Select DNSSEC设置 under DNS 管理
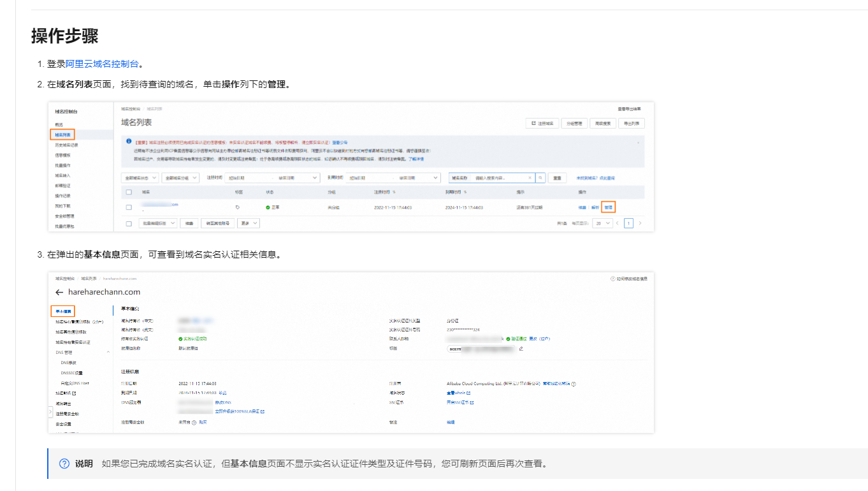The height and width of the screenshot is (491, 868). tap(71, 372)
